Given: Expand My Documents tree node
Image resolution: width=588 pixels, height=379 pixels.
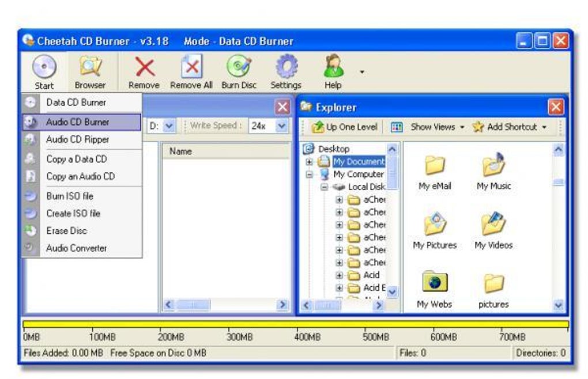Looking at the screenshot, I should pos(310,162).
